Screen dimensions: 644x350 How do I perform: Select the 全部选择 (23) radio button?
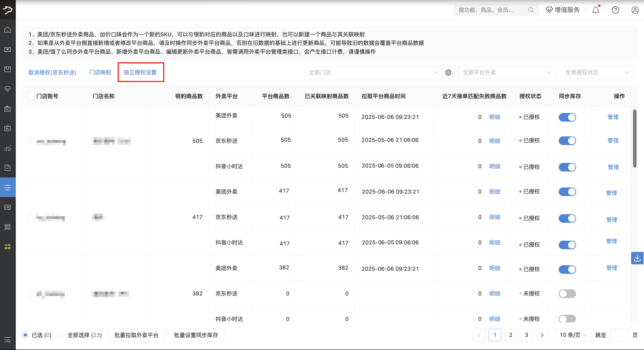61,335
